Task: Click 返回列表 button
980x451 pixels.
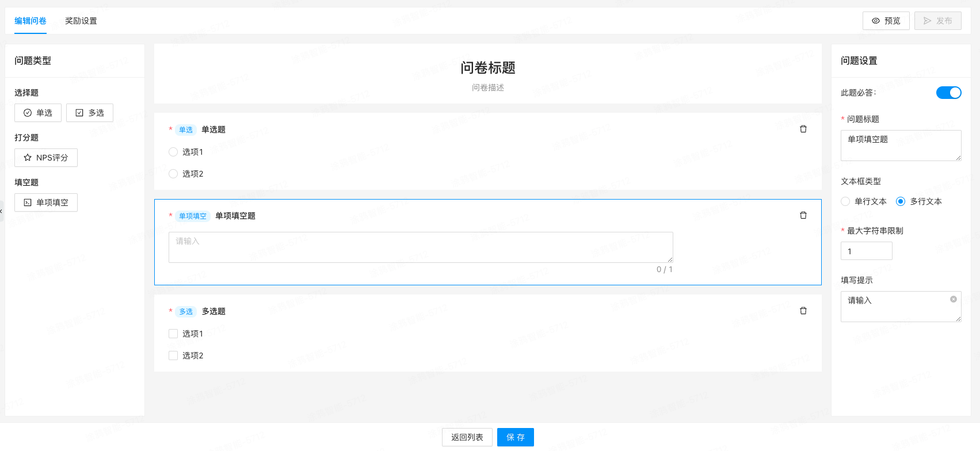Action: pos(467,437)
